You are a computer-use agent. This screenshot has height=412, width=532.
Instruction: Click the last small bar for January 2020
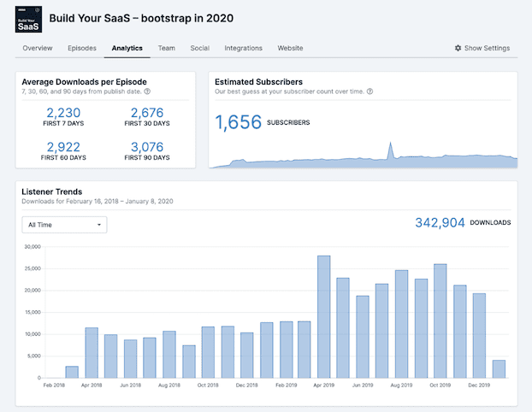(499, 368)
